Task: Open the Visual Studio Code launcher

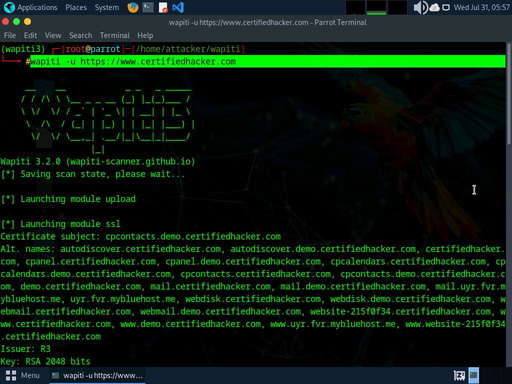Action: 178,7
